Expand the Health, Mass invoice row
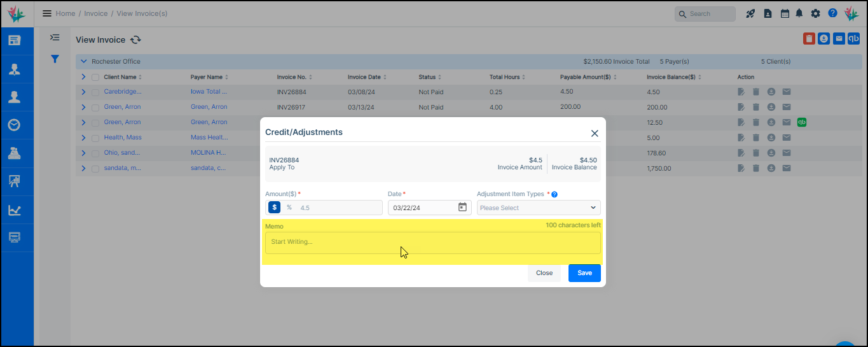This screenshot has height=347, width=868. coord(83,138)
